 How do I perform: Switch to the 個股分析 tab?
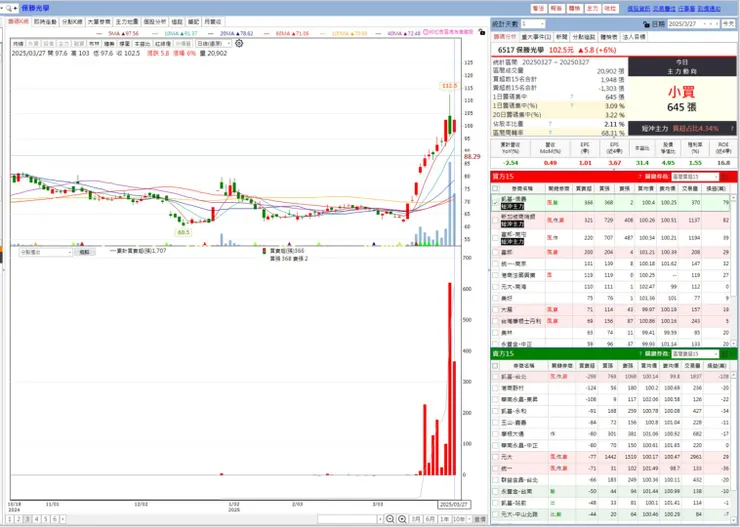click(x=155, y=22)
